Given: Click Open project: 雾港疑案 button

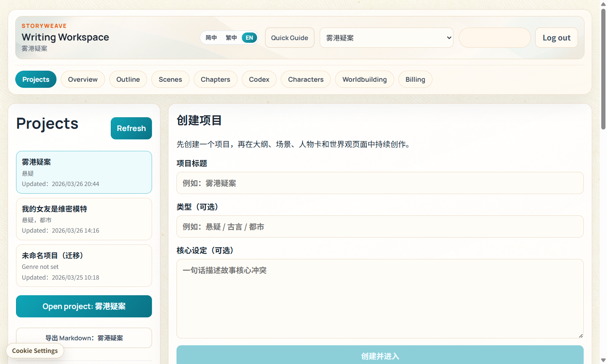Looking at the screenshot, I should point(84,306).
